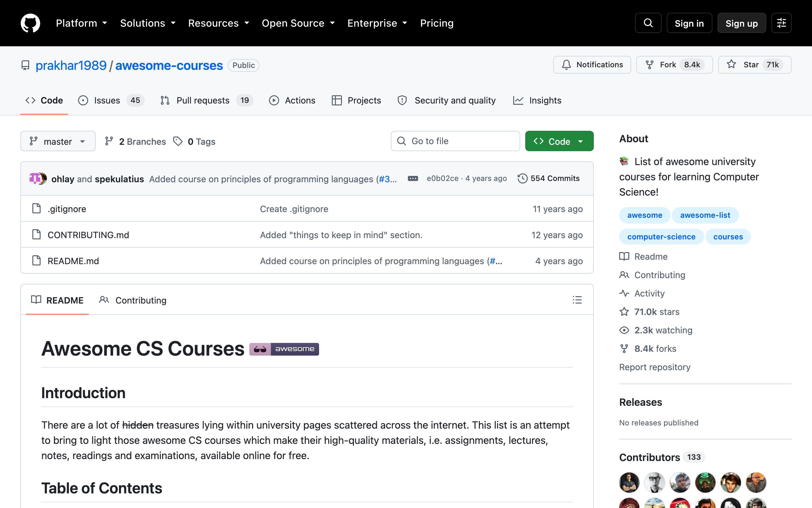Click the awesome-list topic tag
Image resolution: width=812 pixels, height=508 pixels.
(705, 215)
